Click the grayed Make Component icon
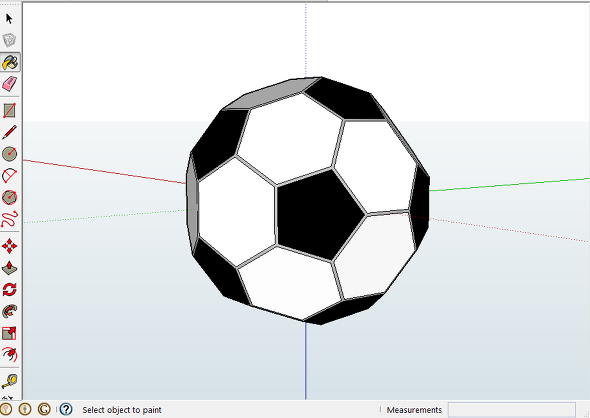 [x=9, y=40]
